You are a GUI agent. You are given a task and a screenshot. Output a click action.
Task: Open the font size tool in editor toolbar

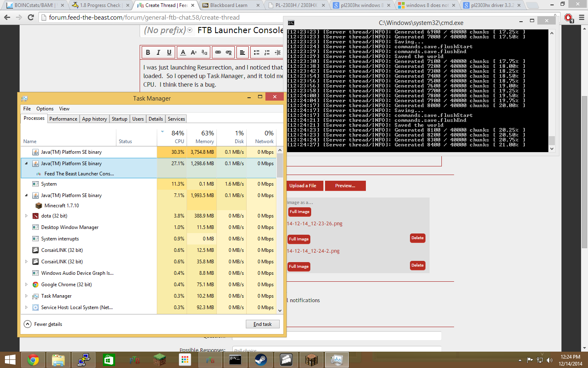click(194, 52)
